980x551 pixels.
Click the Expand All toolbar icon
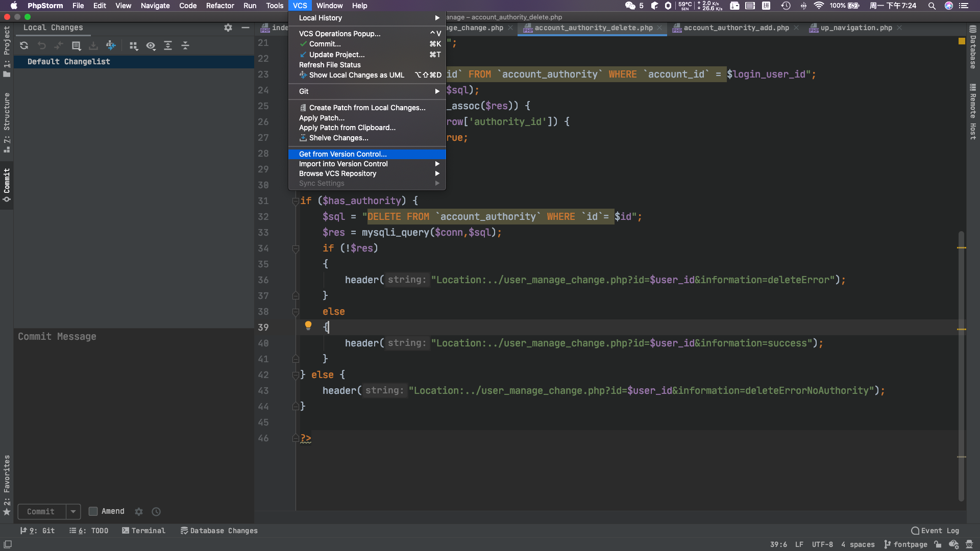[168, 46]
